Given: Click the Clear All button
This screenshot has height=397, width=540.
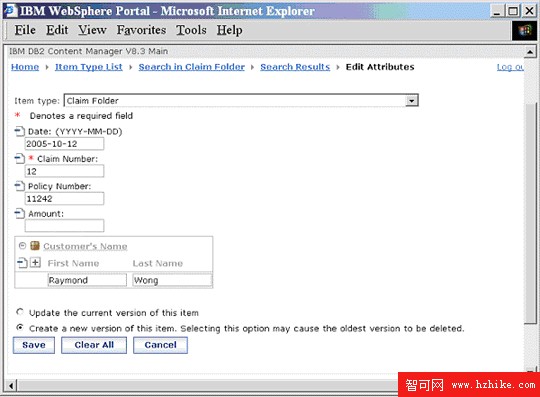Looking at the screenshot, I should tap(94, 345).
